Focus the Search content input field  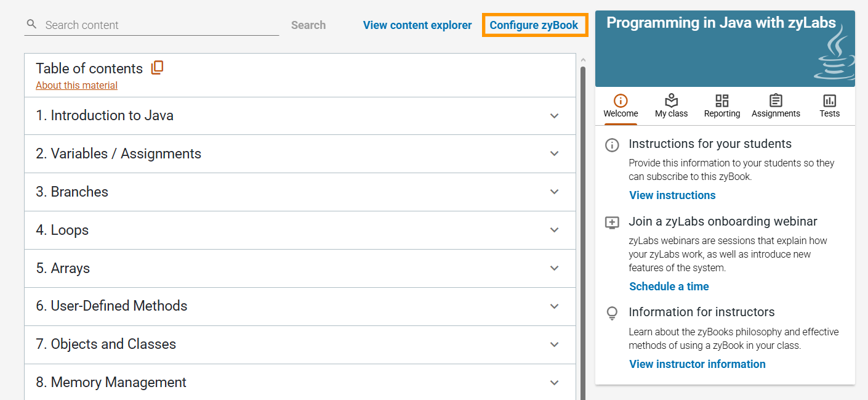tap(151, 25)
